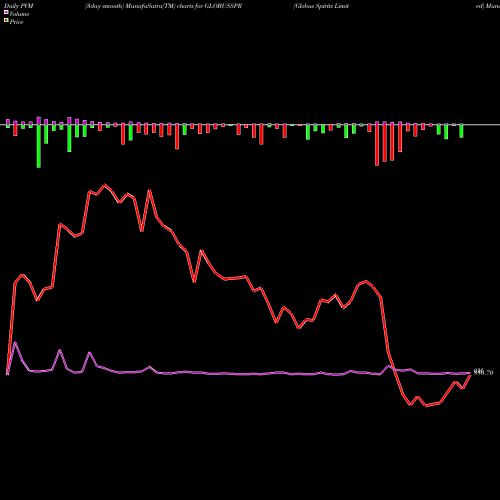Click the Volume legend label
This screenshot has width=500, height=500.
point(19,14)
